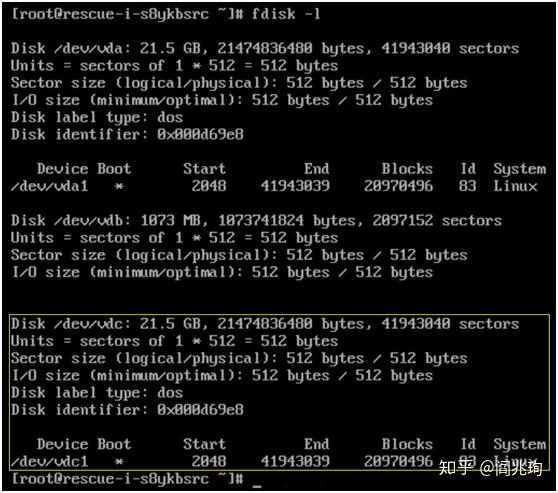
Task: Click the blinking cursor at bottom prompt
Action: coord(257,485)
